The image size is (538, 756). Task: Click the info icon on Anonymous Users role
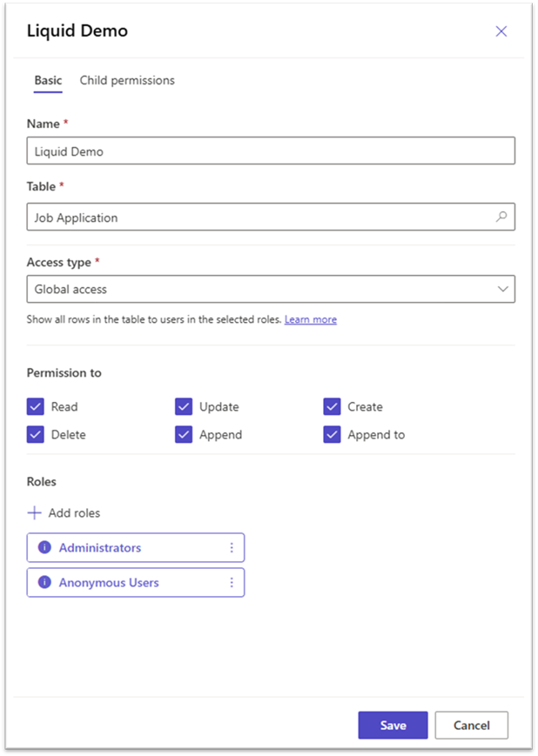pos(44,582)
